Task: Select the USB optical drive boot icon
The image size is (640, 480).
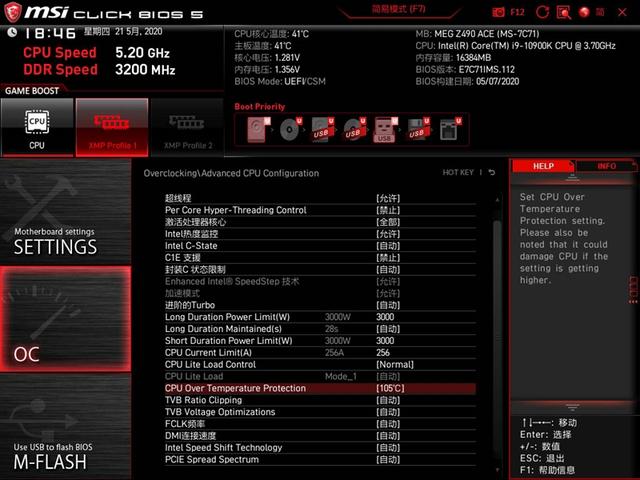Action: tap(354, 129)
